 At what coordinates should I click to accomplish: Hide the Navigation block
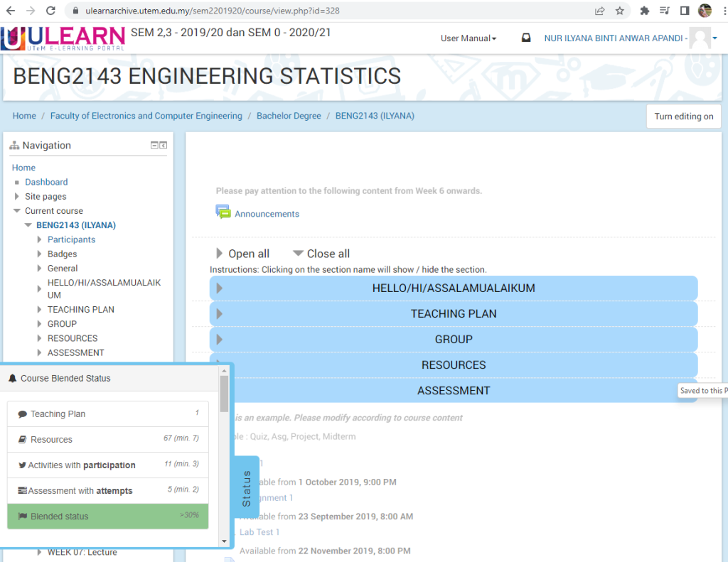click(154, 146)
